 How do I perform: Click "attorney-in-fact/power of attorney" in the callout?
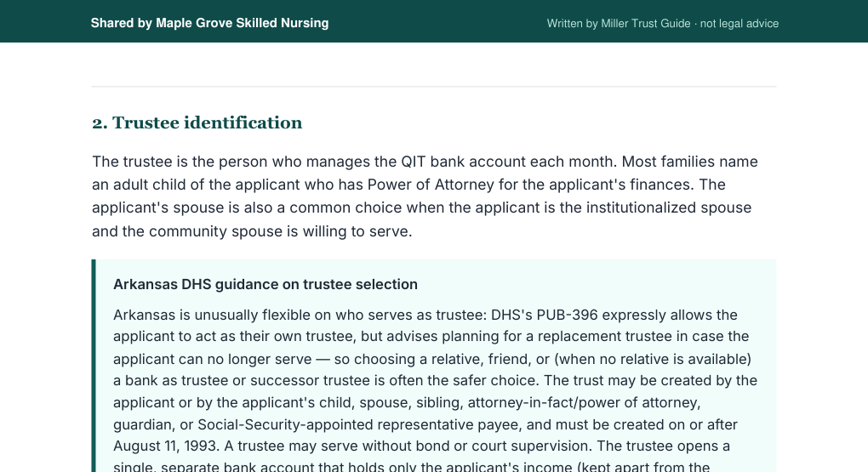(x=584, y=402)
